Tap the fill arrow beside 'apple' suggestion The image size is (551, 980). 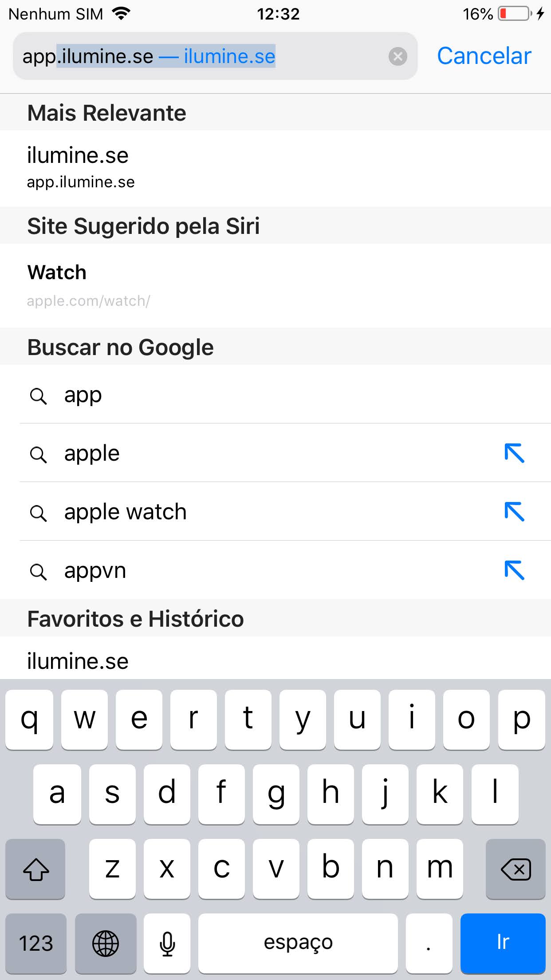(x=514, y=453)
